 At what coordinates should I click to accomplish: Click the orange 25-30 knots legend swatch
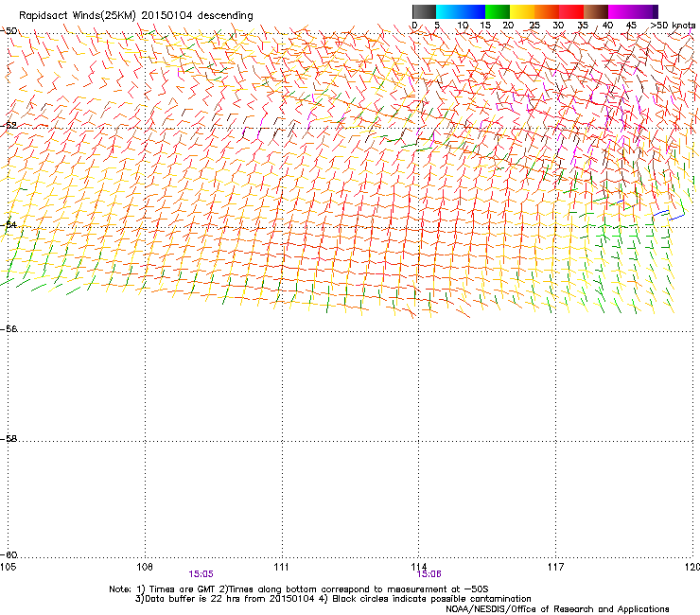[547, 11]
